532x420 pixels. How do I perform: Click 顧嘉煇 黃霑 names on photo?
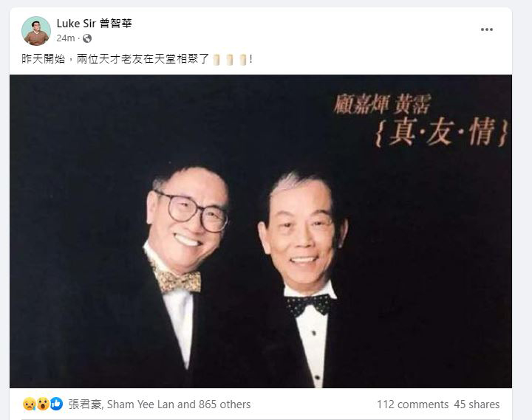(383, 104)
